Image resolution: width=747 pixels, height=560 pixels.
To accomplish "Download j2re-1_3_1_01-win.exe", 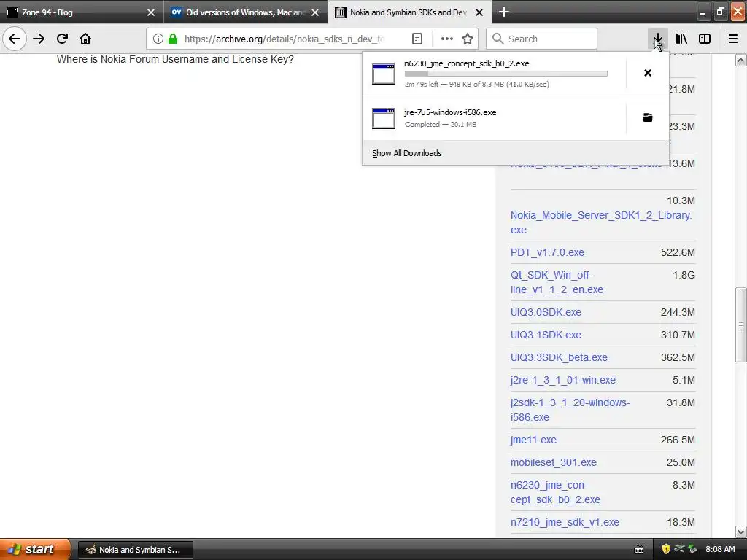I will 563,380.
